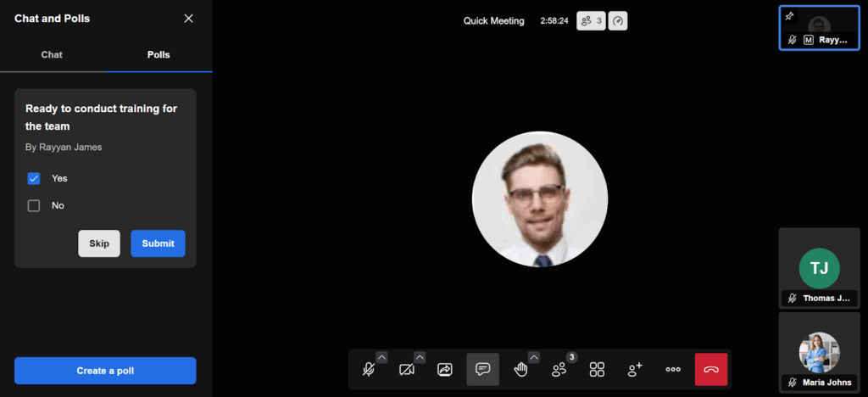Expand the camera options arrow

click(420, 357)
